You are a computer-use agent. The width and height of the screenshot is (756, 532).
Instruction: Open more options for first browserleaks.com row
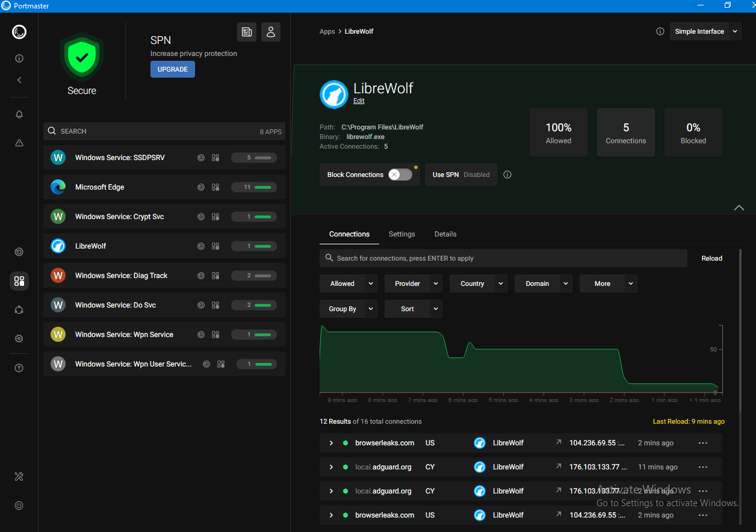[703, 443]
